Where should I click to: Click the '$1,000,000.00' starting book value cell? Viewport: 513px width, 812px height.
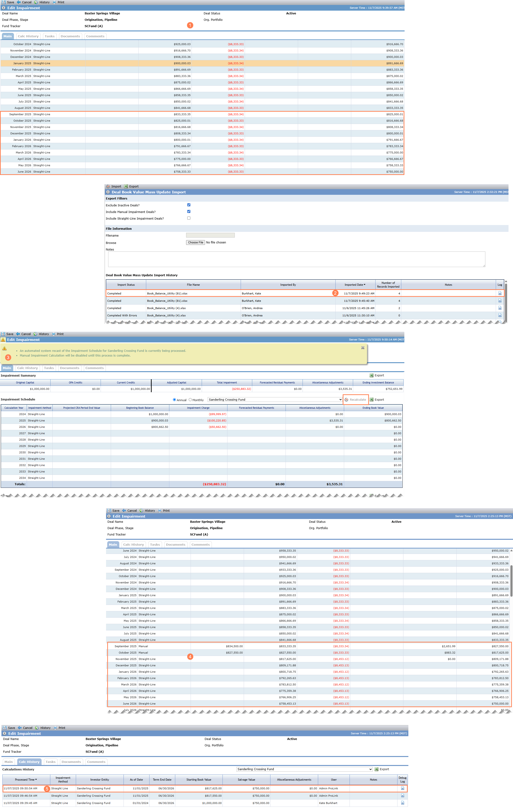[x=199, y=803]
